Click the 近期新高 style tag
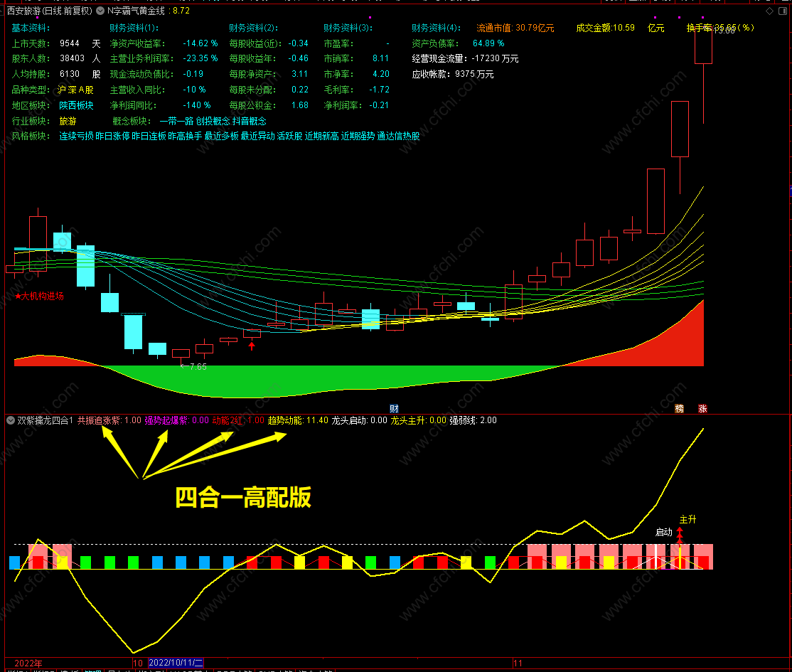 point(322,137)
